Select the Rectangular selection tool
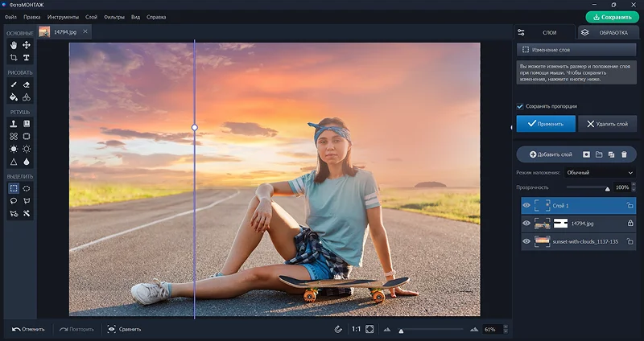This screenshot has width=644, height=341. [14, 188]
